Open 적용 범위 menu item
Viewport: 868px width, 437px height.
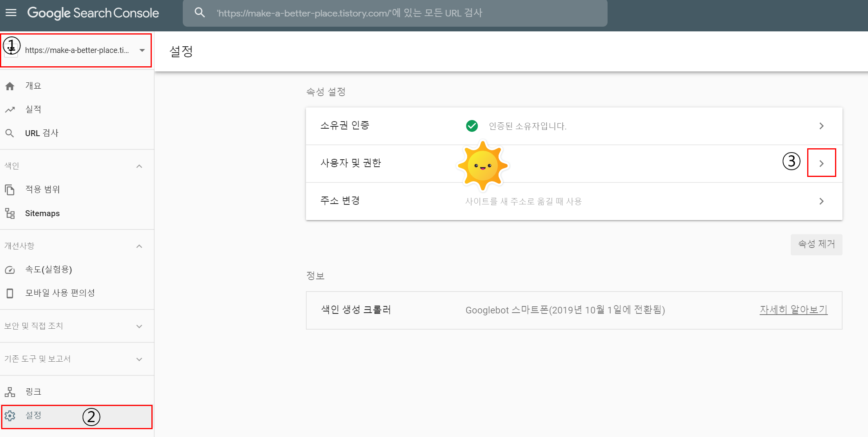click(x=42, y=189)
